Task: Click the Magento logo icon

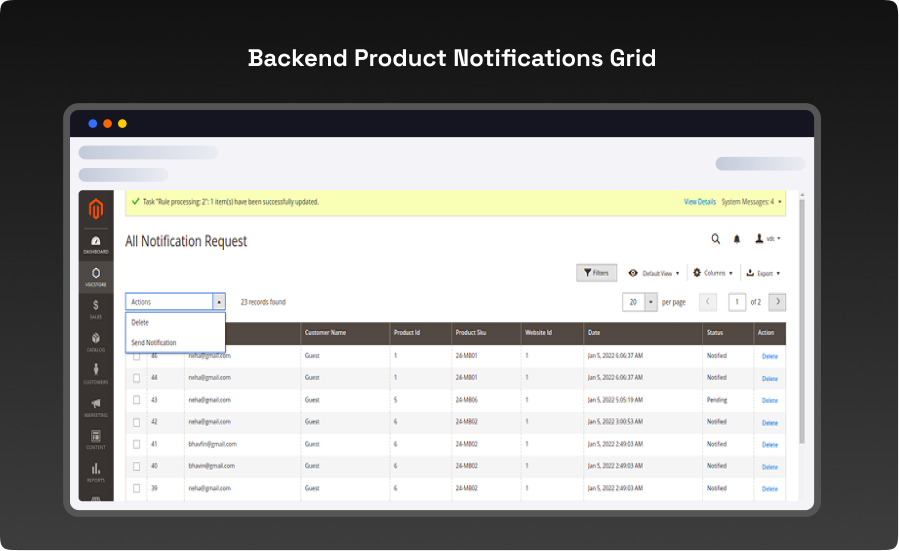Action: coord(96,209)
